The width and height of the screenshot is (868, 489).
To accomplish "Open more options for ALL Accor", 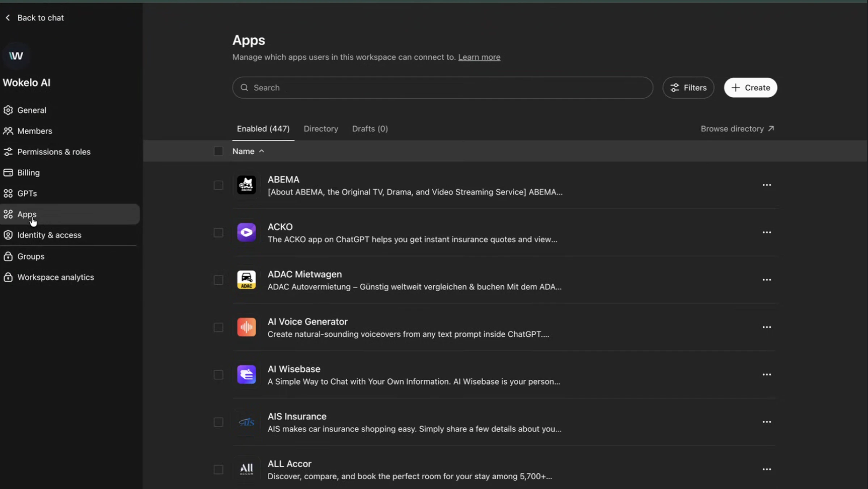I will point(767,469).
